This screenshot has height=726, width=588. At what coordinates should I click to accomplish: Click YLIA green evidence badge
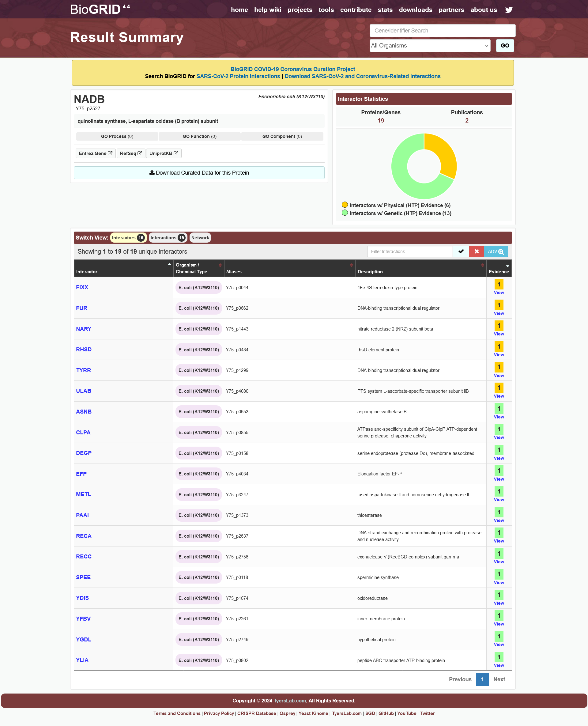pyautogui.click(x=499, y=657)
